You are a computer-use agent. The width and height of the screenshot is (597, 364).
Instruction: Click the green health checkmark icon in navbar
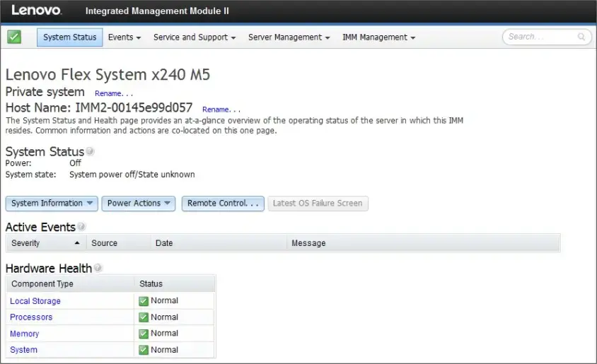click(14, 37)
